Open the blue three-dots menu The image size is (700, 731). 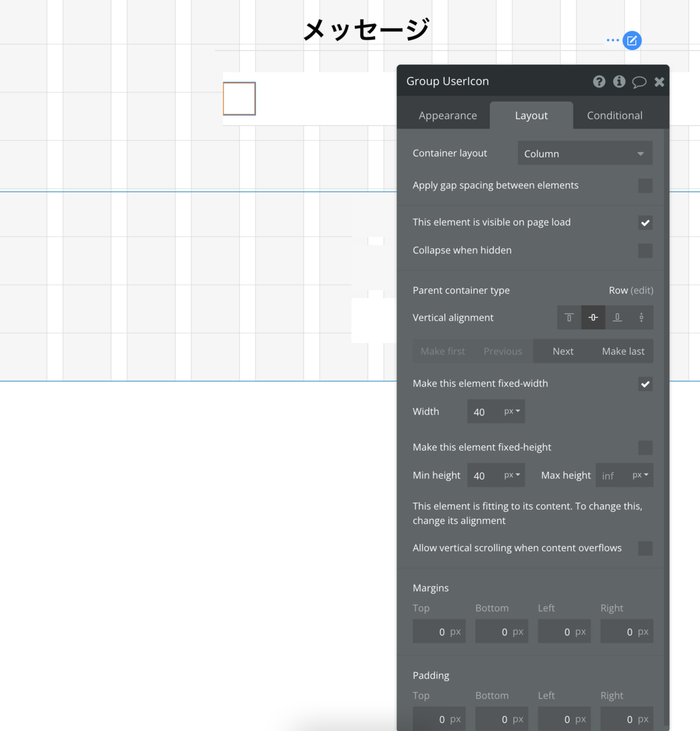pyautogui.click(x=612, y=40)
